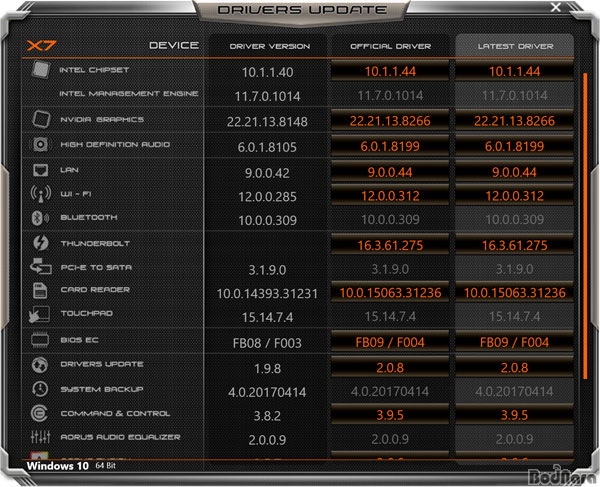Click greyed official PCI-E to SATA 3.1.9.0
The image size is (600, 487).
click(390, 269)
